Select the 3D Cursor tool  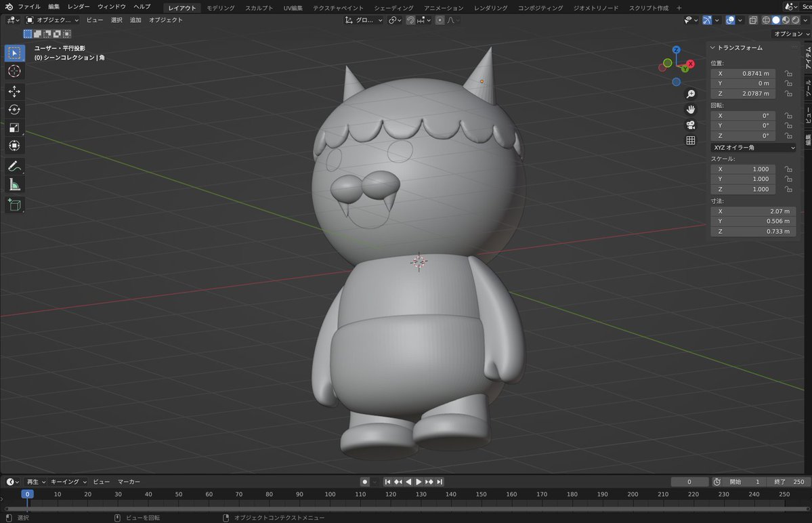(14, 71)
